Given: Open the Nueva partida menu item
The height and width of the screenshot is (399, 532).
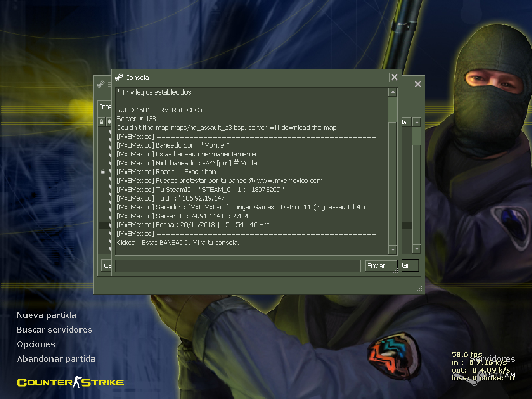Looking at the screenshot, I should (46, 315).
